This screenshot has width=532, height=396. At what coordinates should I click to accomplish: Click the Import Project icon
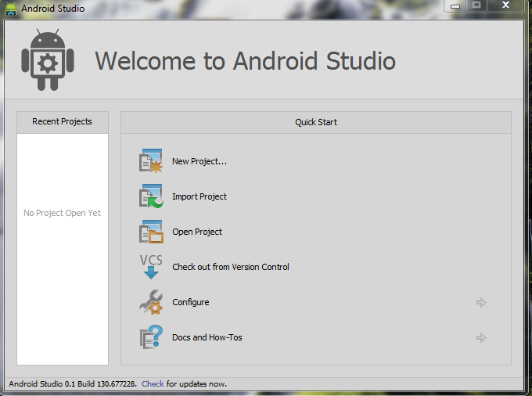pyautogui.click(x=151, y=196)
